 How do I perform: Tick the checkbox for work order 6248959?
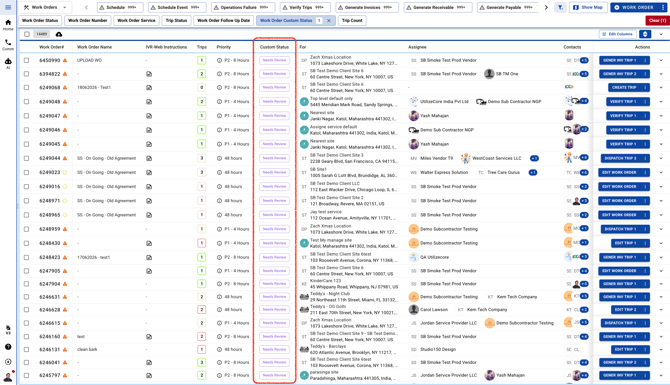pyautogui.click(x=26, y=229)
